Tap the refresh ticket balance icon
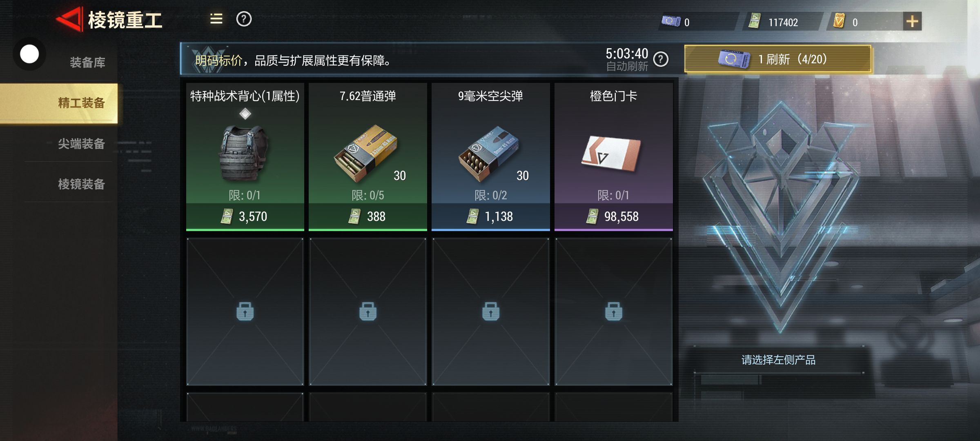 (671, 21)
